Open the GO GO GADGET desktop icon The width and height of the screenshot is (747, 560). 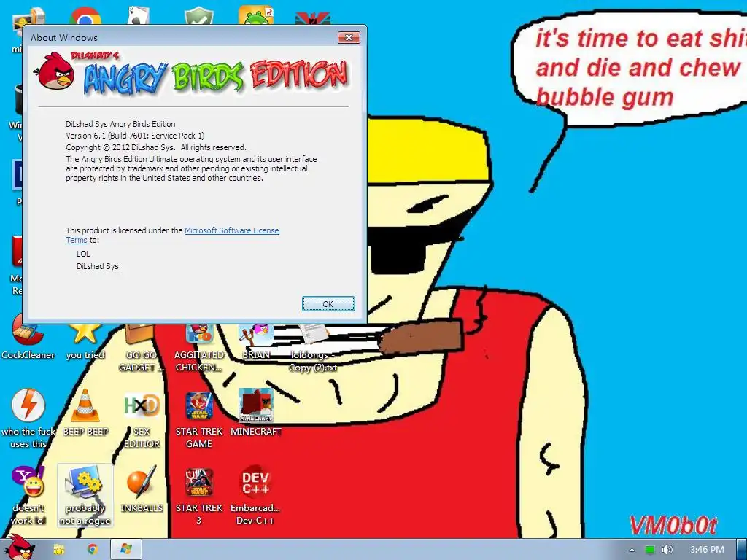141,348
